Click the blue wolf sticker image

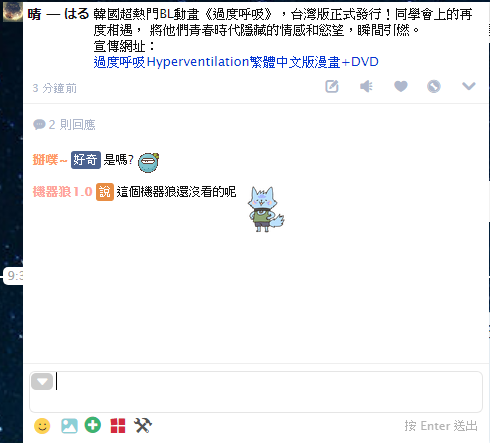click(266, 209)
